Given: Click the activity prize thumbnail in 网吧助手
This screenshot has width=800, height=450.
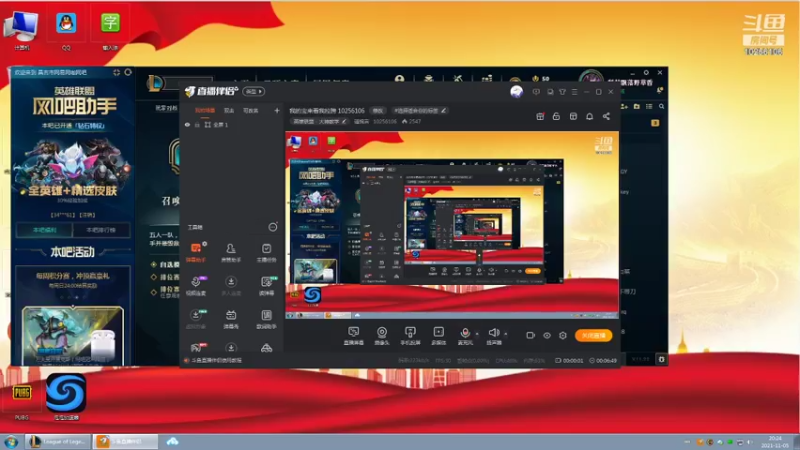Looking at the screenshot, I should click(73, 334).
